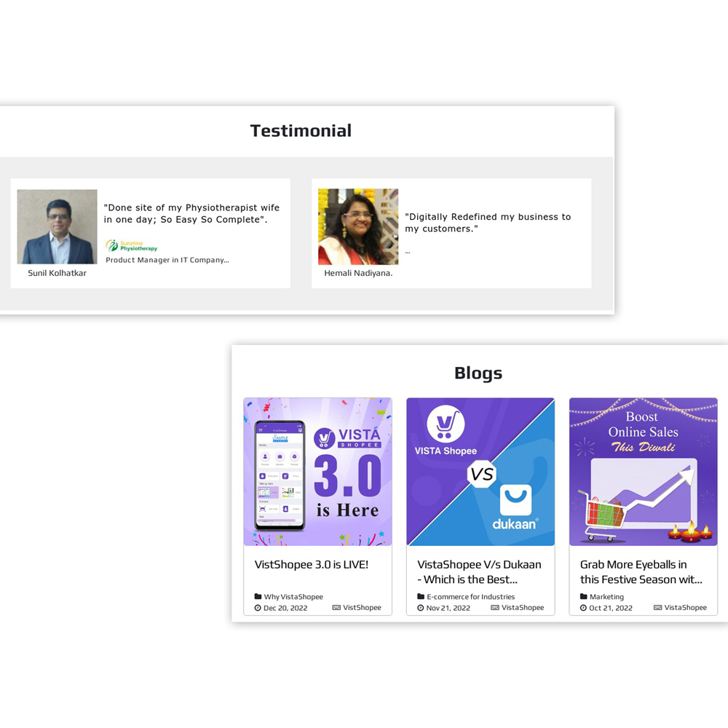Open the 'VistShopee 3.0 is LIVE!' blog title
This screenshot has height=728, width=728.
[312, 565]
